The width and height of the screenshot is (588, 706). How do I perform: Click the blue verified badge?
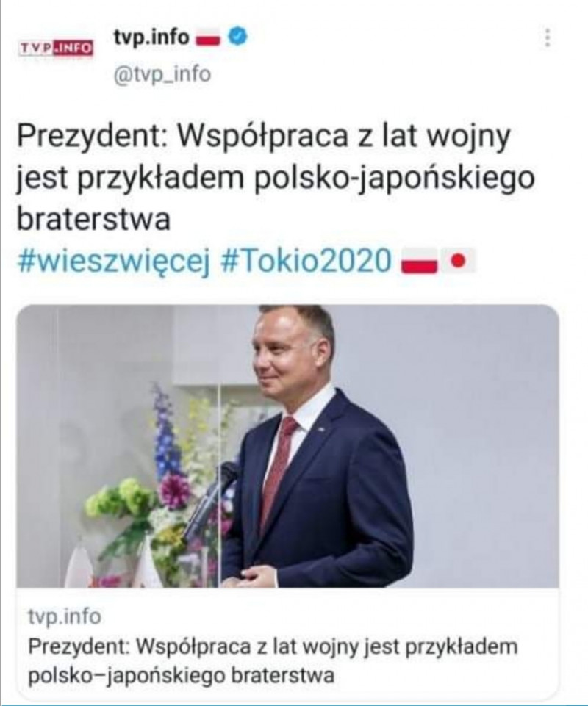pyautogui.click(x=238, y=37)
